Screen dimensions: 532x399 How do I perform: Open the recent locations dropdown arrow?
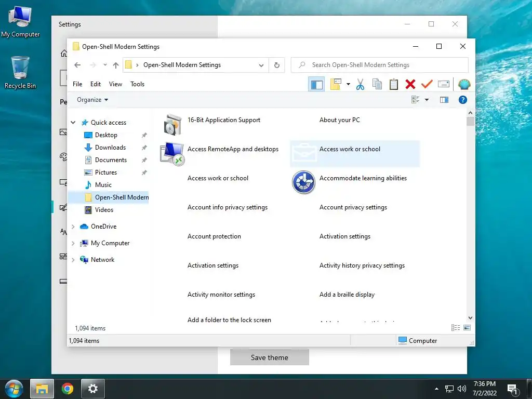(x=105, y=65)
